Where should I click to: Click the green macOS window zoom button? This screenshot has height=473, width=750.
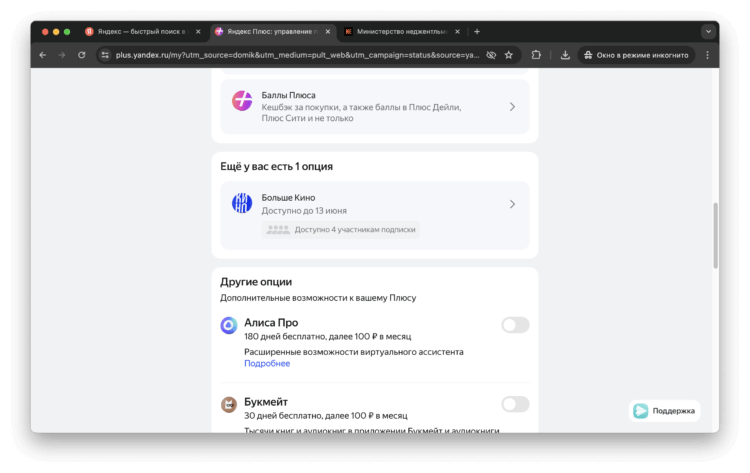[x=67, y=32]
